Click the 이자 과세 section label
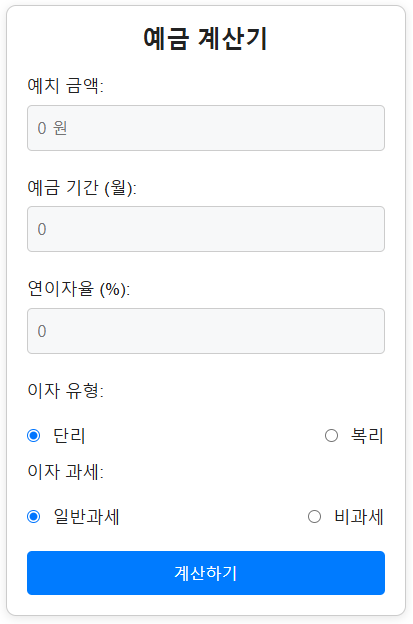 tap(65, 472)
